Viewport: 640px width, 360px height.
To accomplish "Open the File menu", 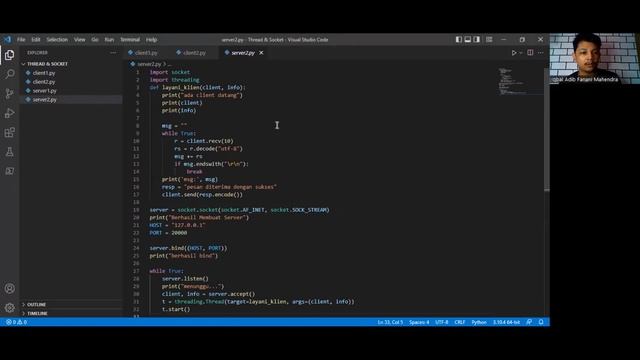I will [x=21, y=40].
